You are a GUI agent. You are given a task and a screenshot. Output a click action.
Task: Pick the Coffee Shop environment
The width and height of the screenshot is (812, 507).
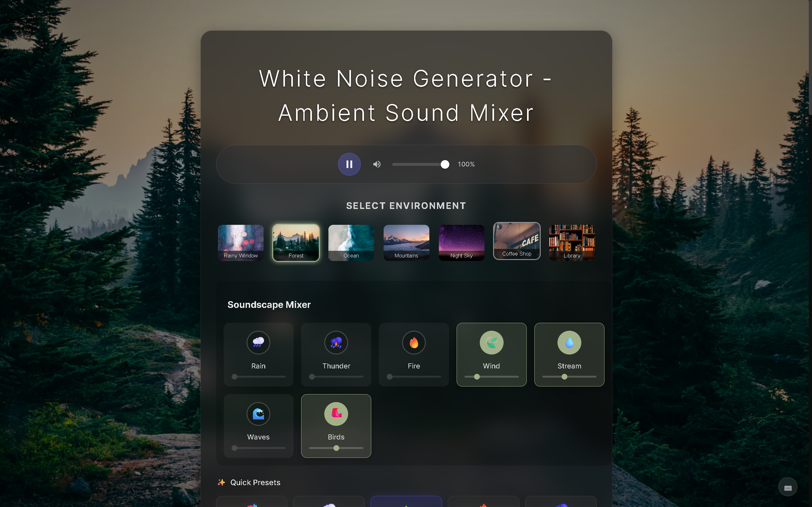pyautogui.click(x=516, y=241)
